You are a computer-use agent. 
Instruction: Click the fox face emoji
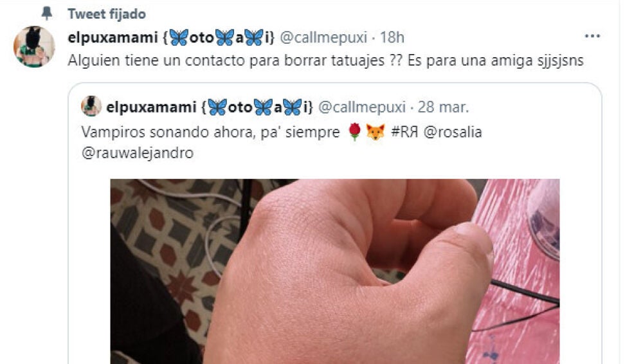tap(376, 132)
